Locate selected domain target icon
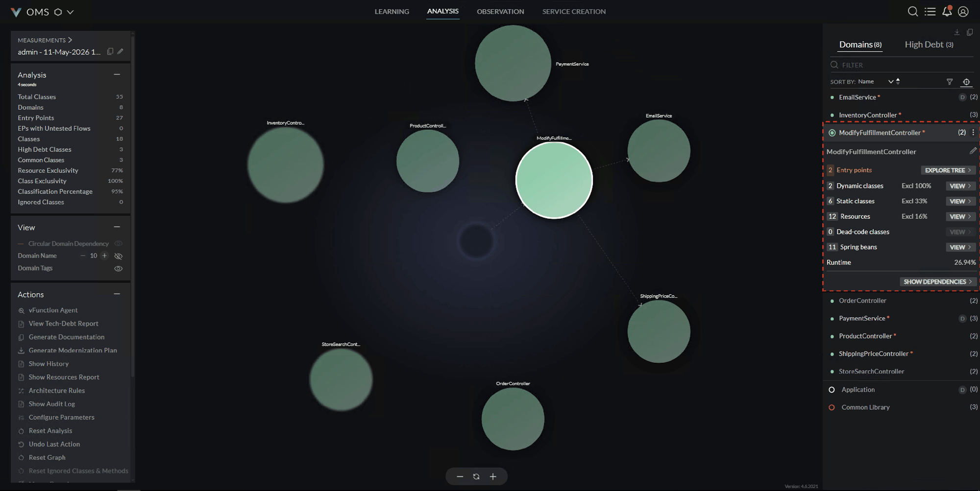This screenshot has width=980, height=491. click(966, 82)
